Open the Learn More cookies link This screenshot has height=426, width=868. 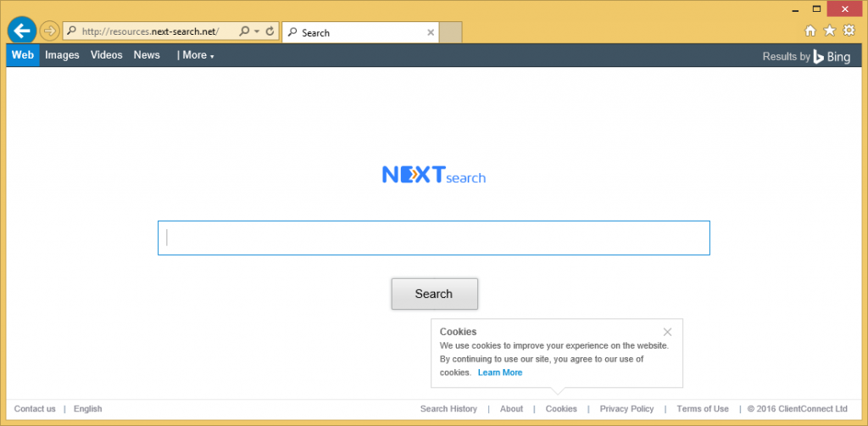(x=500, y=373)
